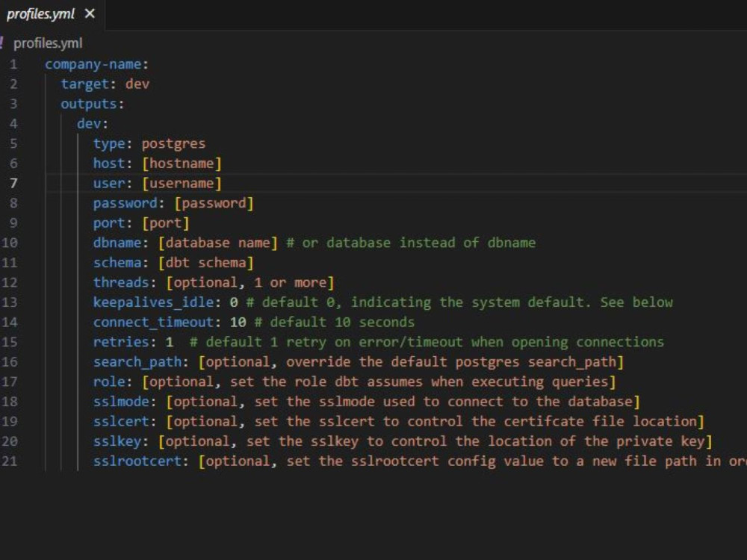This screenshot has width=747, height=560.
Task: Click the dev key on line 4
Action: pyautogui.click(x=89, y=124)
